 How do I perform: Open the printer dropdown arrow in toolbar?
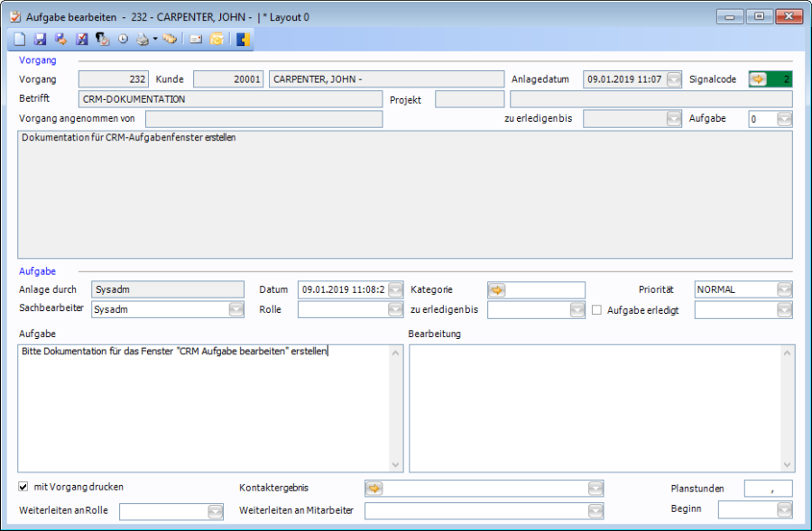tap(155, 40)
